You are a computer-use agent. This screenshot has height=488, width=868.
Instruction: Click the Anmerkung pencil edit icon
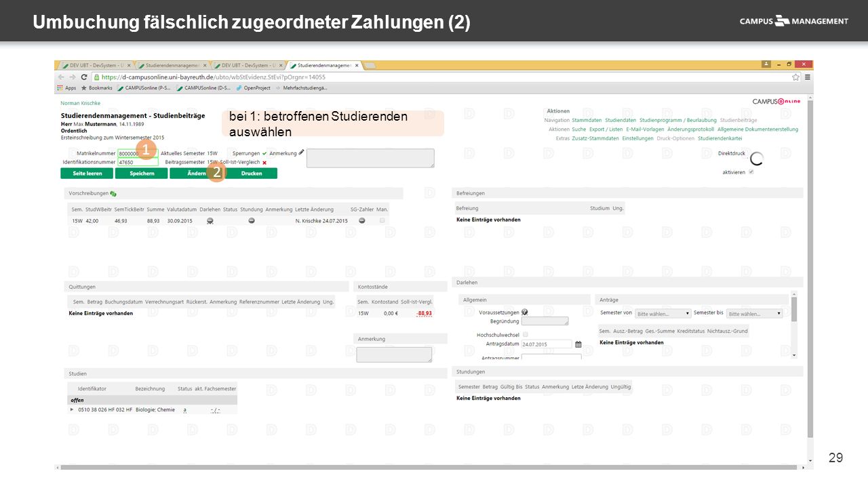pos(301,153)
